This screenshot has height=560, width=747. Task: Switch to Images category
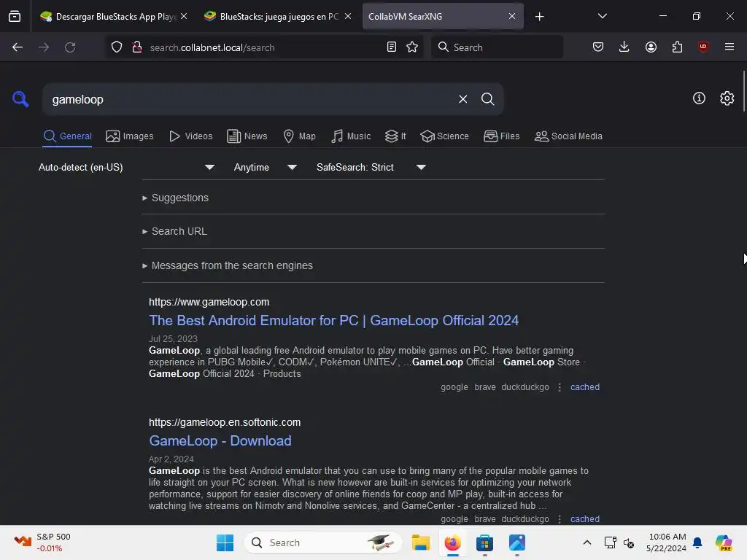[x=130, y=136]
